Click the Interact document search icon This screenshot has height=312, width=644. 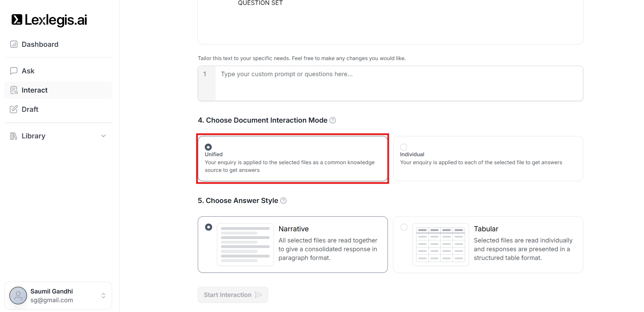14,90
